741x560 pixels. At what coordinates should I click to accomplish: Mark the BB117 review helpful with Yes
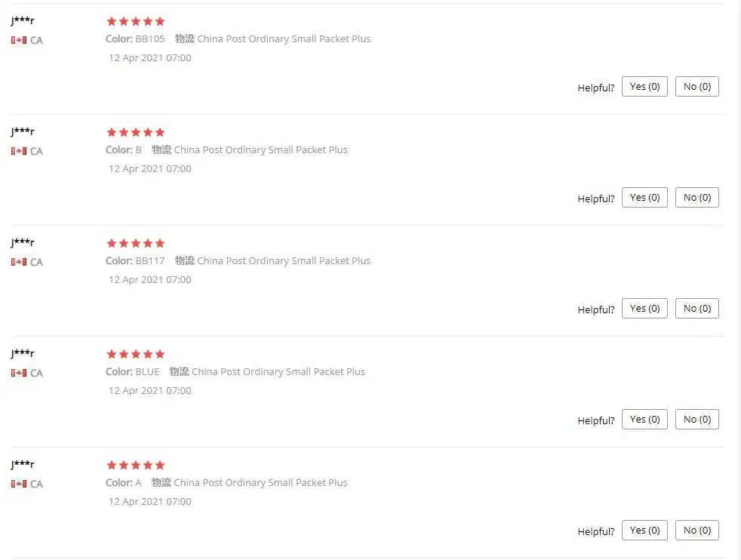coord(644,309)
